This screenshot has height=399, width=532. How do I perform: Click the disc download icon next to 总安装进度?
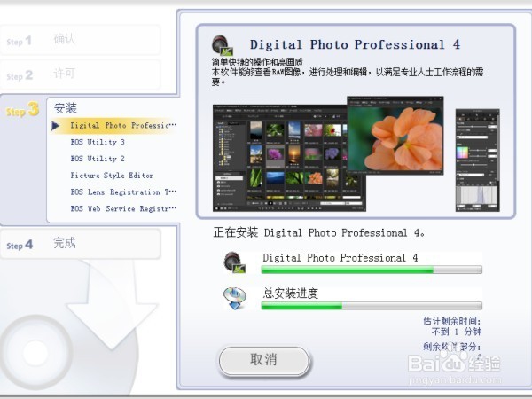[x=234, y=298]
